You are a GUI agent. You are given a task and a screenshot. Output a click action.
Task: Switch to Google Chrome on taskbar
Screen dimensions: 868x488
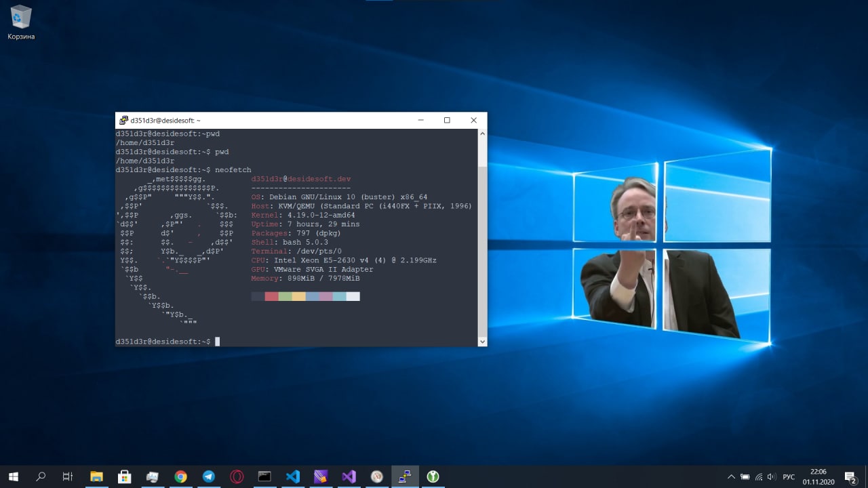pyautogui.click(x=180, y=476)
